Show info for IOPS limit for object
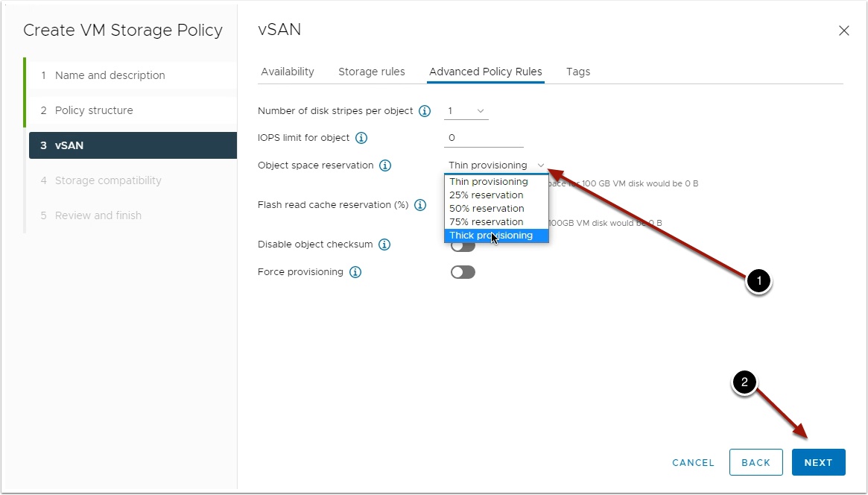The width and height of the screenshot is (868, 495). [x=361, y=138]
